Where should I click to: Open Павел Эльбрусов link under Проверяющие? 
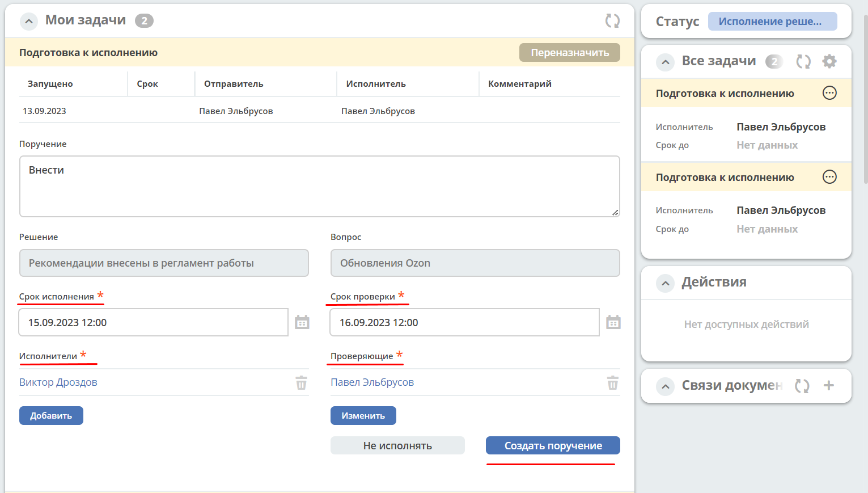click(372, 382)
